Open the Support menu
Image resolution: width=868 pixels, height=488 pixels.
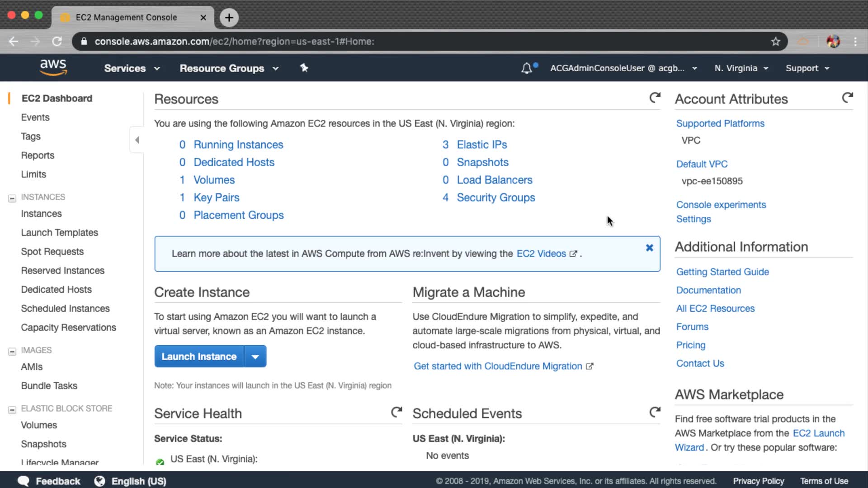tap(807, 68)
